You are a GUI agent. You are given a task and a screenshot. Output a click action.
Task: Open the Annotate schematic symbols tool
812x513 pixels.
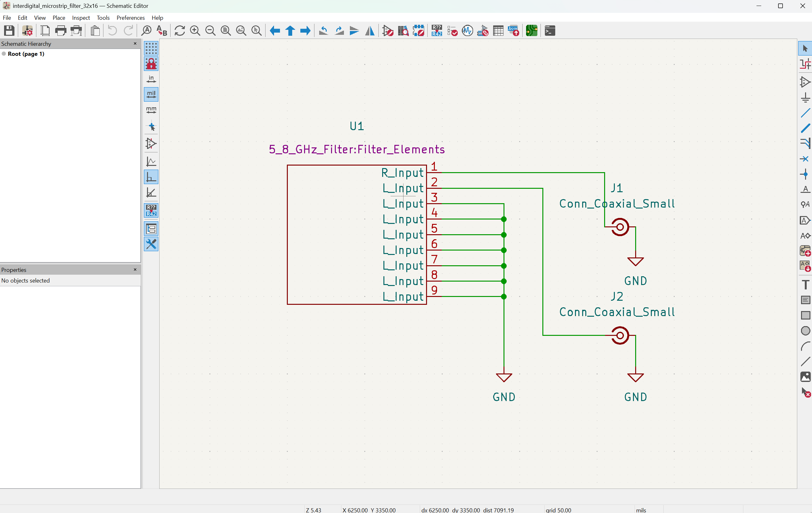[436, 31]
